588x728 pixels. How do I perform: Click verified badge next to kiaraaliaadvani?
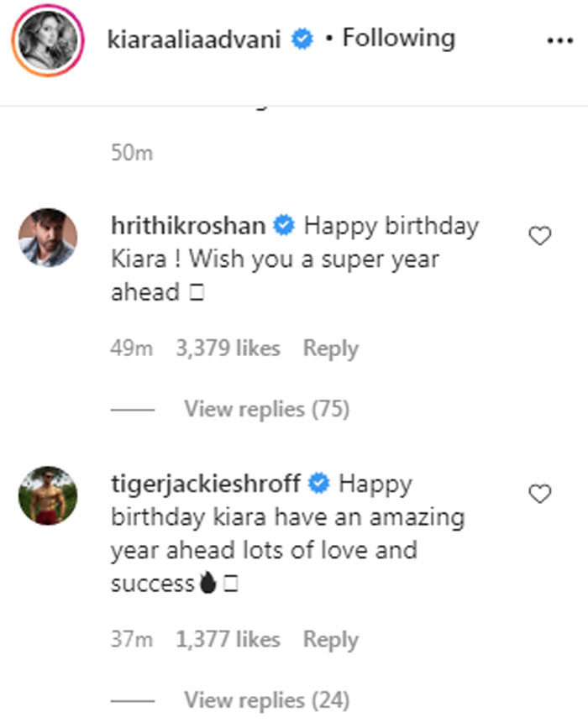point(303,39)
